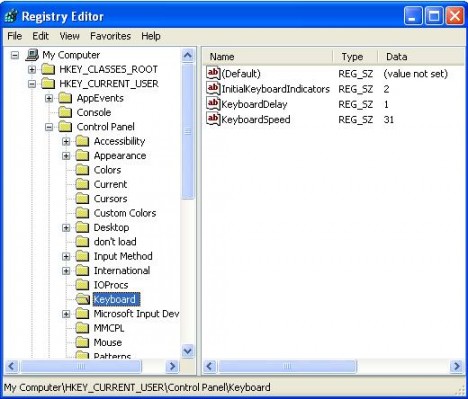The height and width of the screenshot is (399, 468).
Task: Click the My Computer icon in tree
Action: pyautogui.click(x=32, y=55)
